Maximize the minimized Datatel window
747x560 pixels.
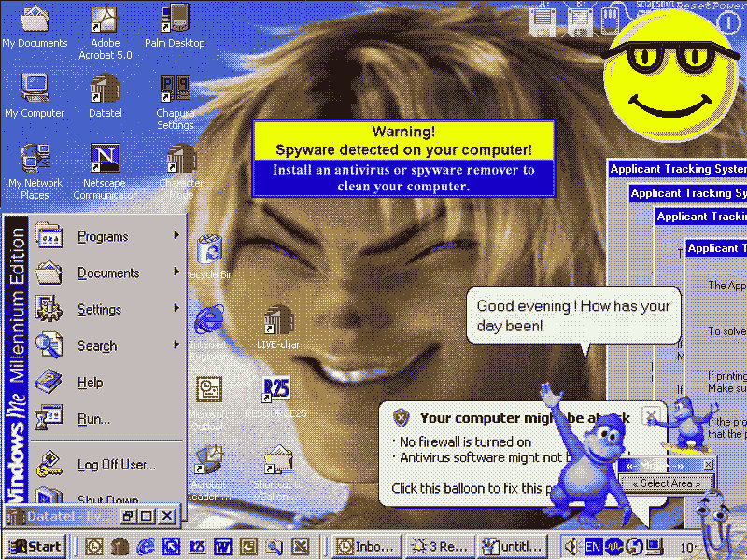coord(147,516)
